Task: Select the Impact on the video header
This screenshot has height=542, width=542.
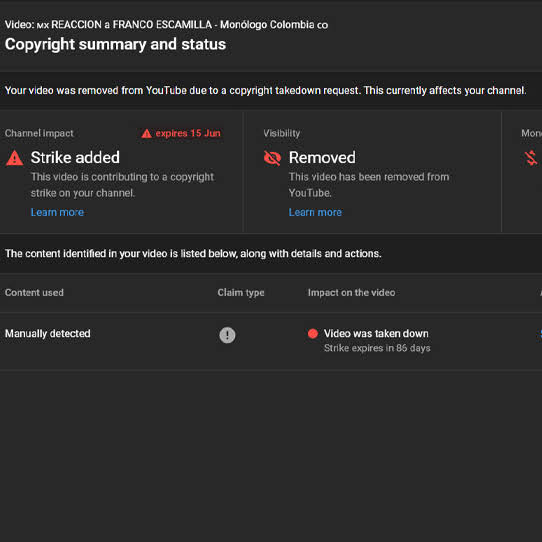Action: pos(352,292)
